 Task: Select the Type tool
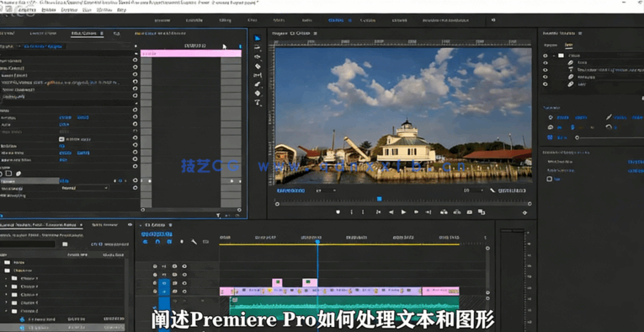(258, 103)
